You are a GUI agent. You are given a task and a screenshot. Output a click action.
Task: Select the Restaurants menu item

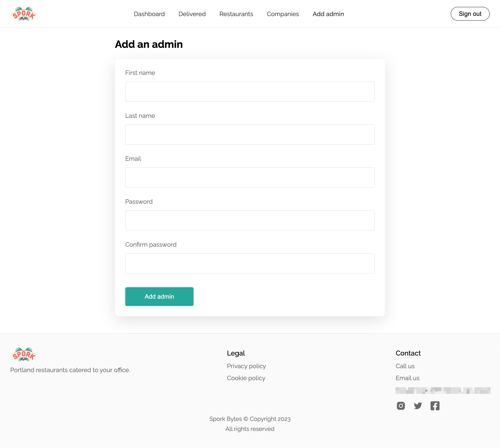click(236, 14)
